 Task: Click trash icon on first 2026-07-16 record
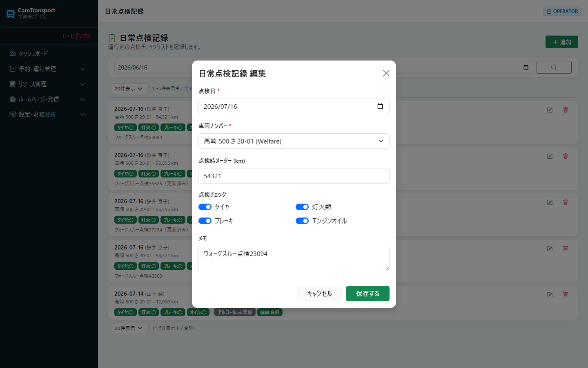coord(566,110)
